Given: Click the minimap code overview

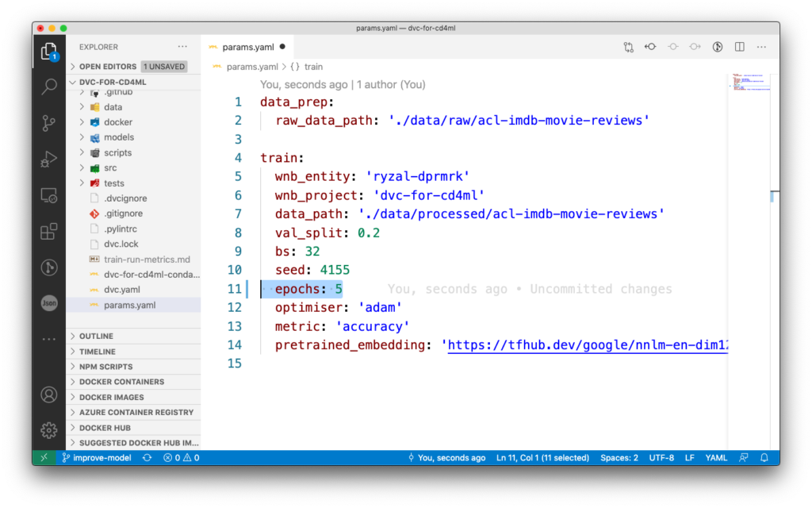Looking at the screenshot, I should pos(750,83).
